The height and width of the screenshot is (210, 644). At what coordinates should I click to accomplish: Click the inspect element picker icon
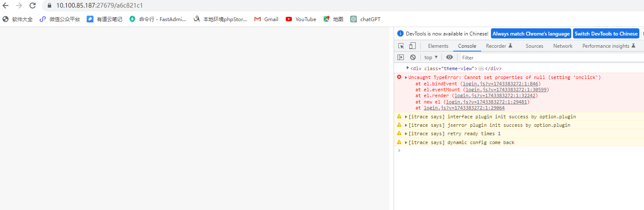click(401, 46)
